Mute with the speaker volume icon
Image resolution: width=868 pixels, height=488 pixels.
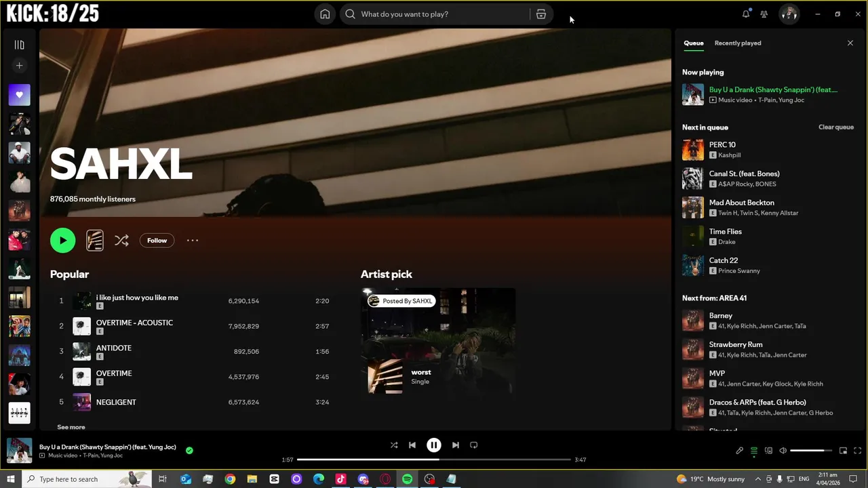click(x=783, y=451)
